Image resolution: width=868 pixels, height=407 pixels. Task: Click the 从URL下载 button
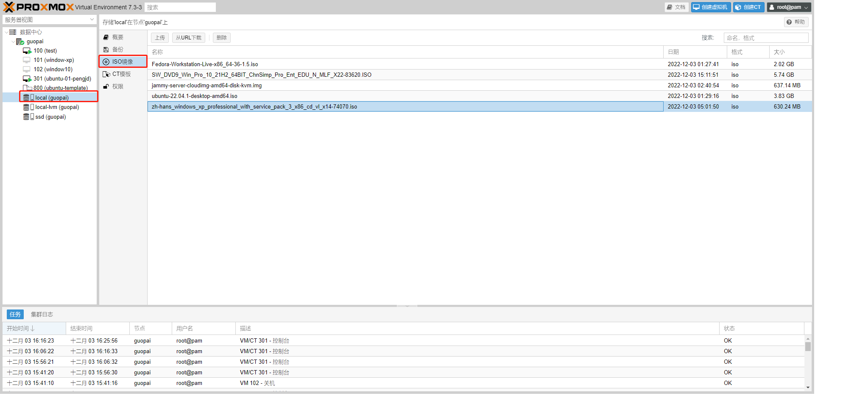[x=188, y=38]
